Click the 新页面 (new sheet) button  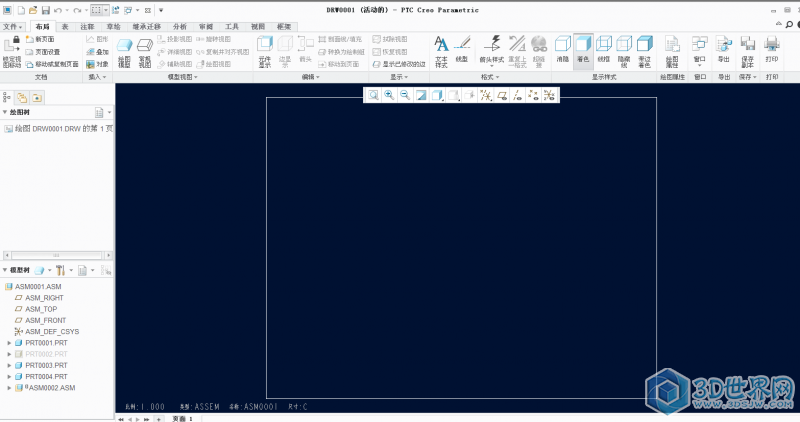tap(40, 39)
